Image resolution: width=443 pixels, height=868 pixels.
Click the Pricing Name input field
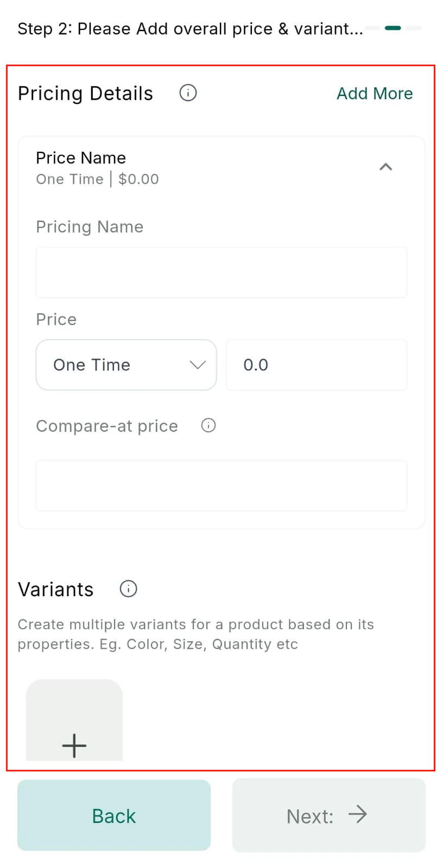pyautogui.click(x=221, y=272)
